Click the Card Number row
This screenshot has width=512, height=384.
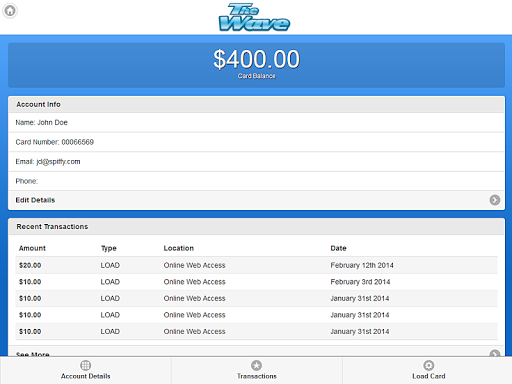coord(256,142)
